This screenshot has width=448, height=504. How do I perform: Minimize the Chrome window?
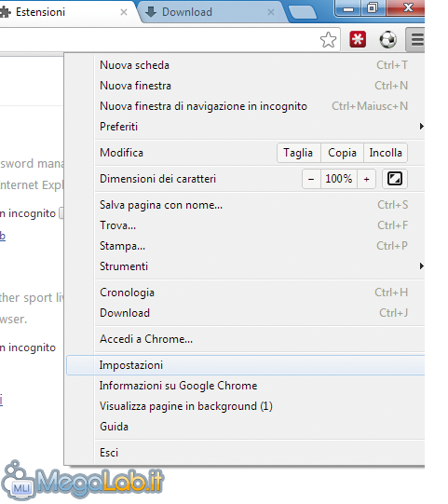coord(348,8)
